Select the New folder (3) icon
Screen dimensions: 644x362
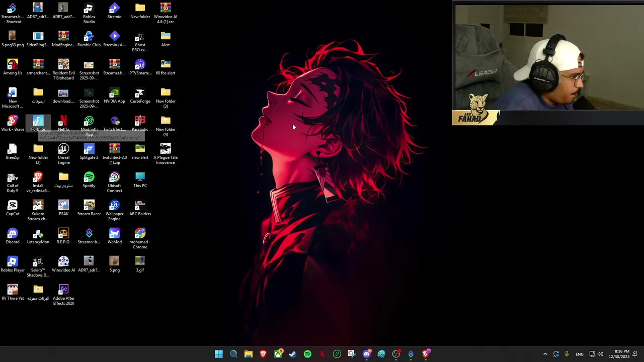[x=166, y=98]
